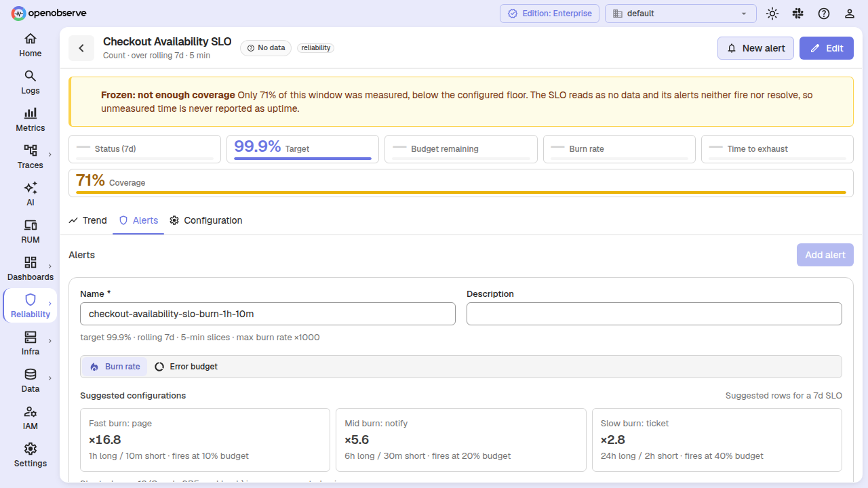
Task: Open the AI section in sidebar
Action: [x=30, y=194]
